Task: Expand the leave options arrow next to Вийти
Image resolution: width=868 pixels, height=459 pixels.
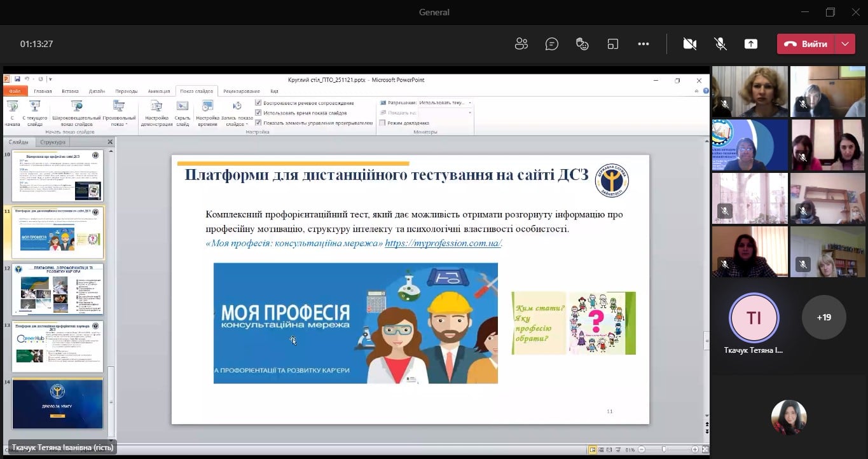Action: pyautogui.click(x=845, y=44)
